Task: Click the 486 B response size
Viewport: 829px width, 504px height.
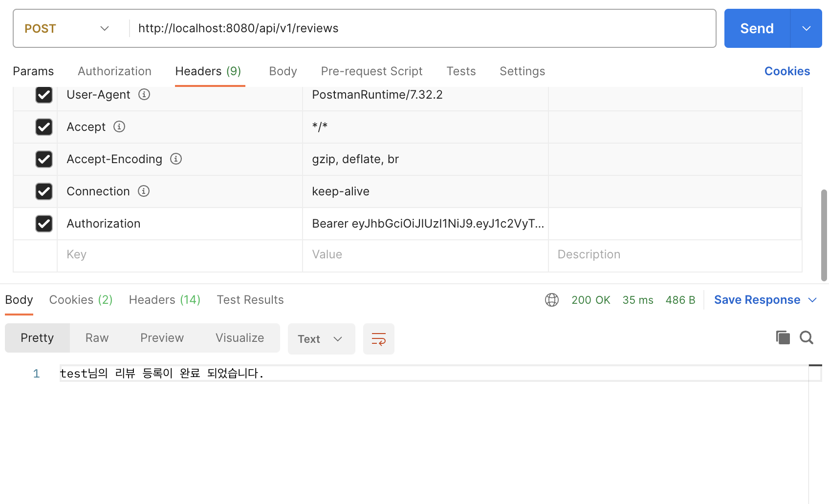Action: point(680,300)
